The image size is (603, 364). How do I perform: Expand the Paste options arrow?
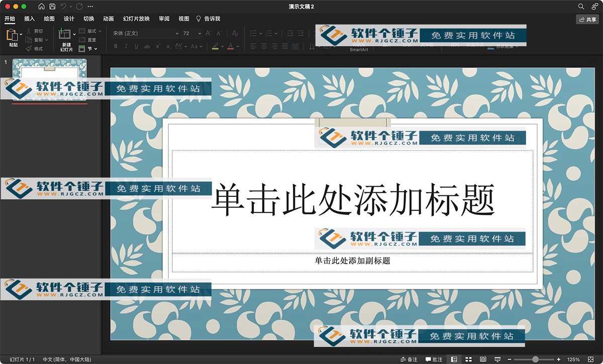21,34
